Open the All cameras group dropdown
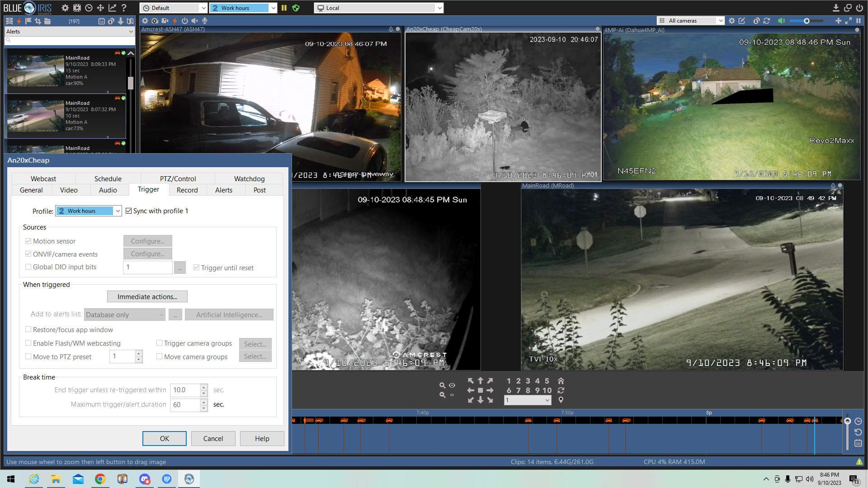This screenshot has width=868, height=488. [690, 21]
